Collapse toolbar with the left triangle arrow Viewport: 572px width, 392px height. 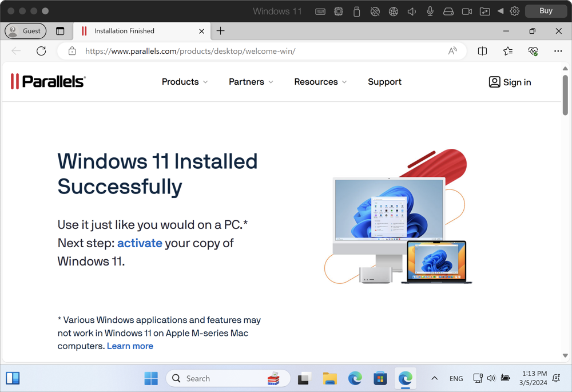coord(500,11)
